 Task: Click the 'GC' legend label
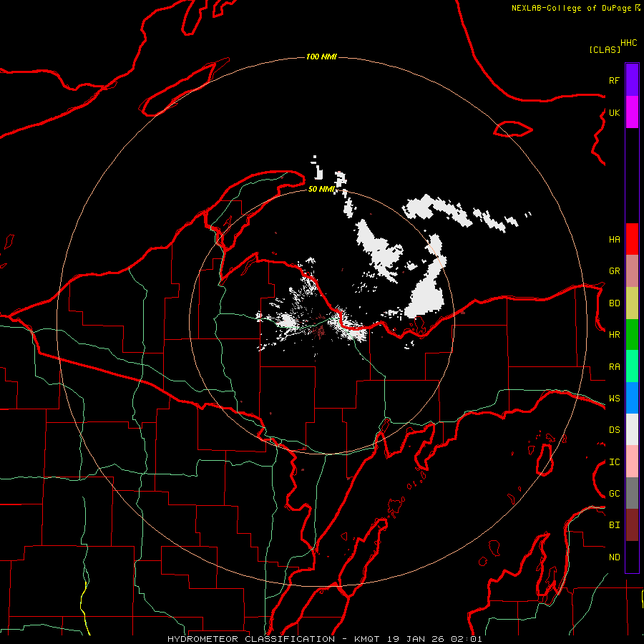click(x=614, y=494)
